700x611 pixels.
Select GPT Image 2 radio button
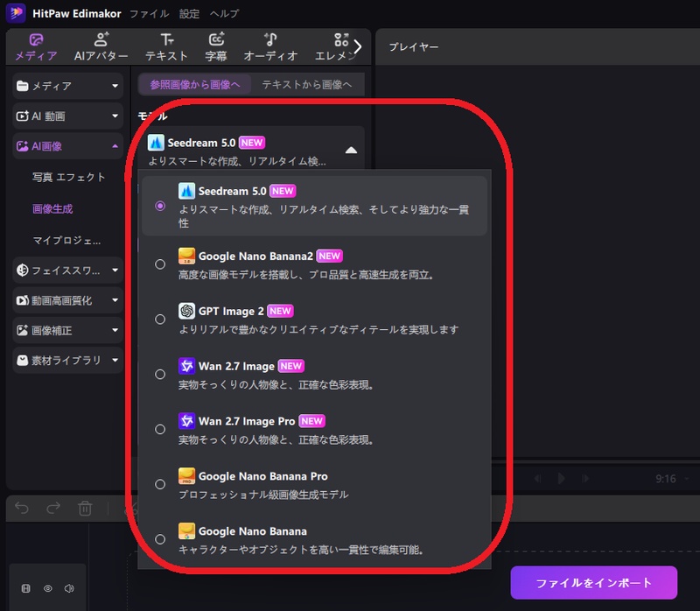160,320
